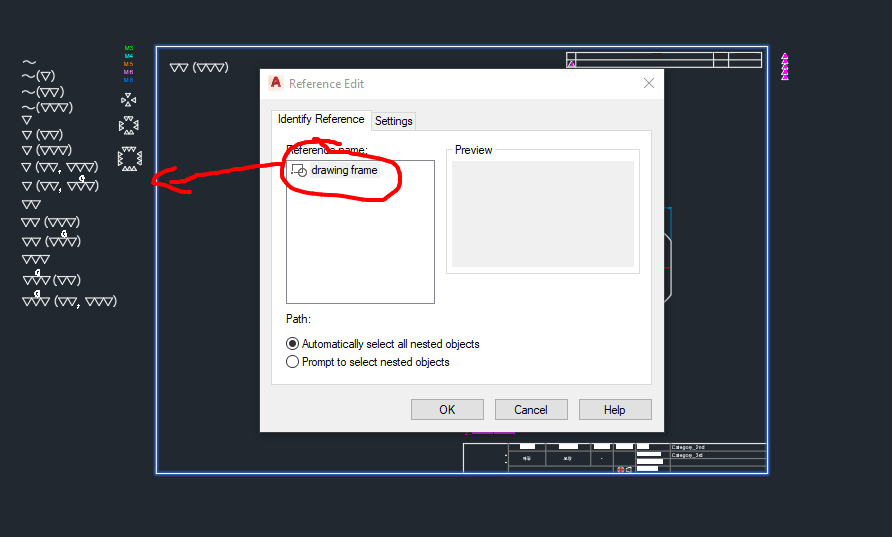Viewport: 892px width, 537px height.
Task: Open the Settings tab
Action: click(x=394, y=121)
